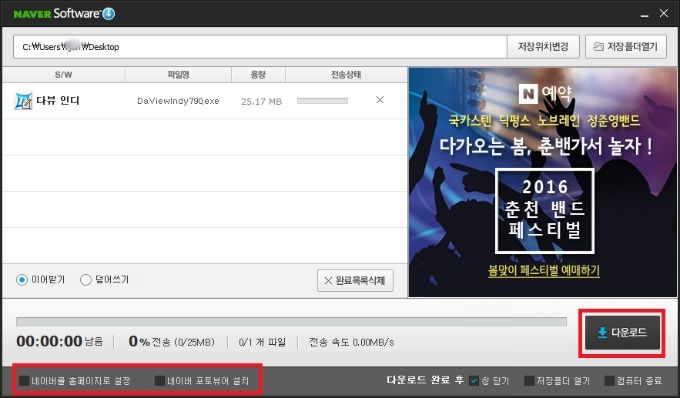Uncheck the 창 닫기 checkbox
680x398 pixels.
pos(474,381)
